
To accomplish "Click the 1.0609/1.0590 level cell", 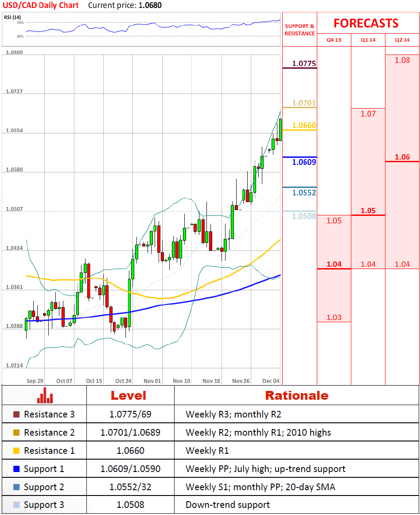I will click(130, 469).
